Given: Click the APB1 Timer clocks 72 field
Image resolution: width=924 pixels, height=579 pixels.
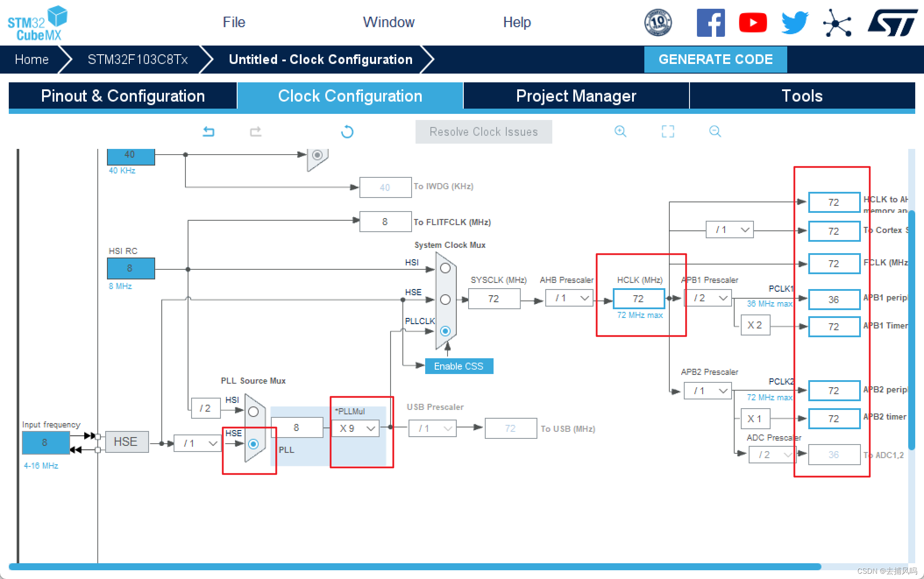Looking at the screenshot, I should click(x=834, y=327).
